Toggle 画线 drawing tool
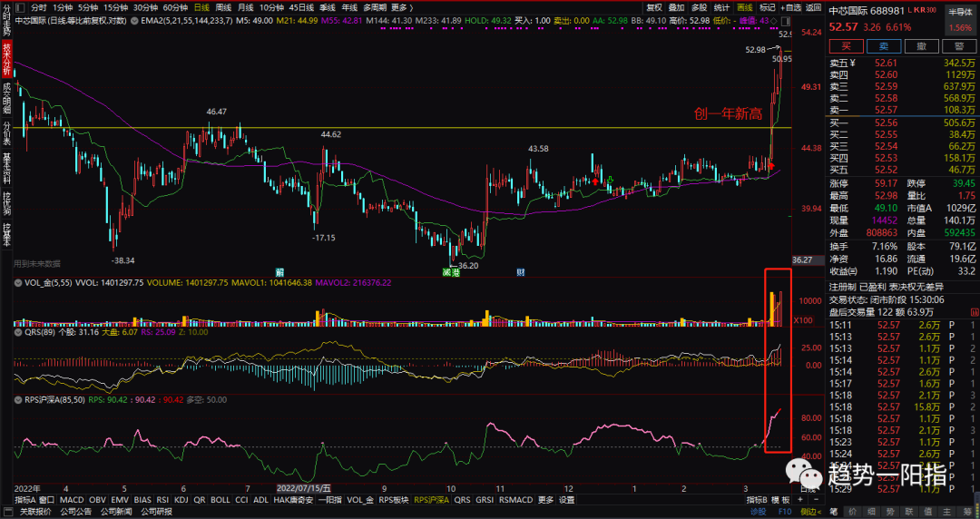 point(744,7)
